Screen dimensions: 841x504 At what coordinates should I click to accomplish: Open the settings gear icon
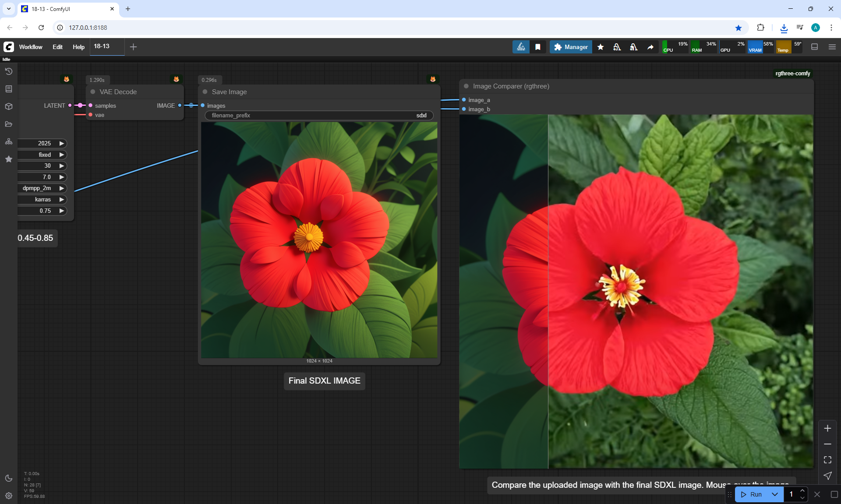(8, 496)
